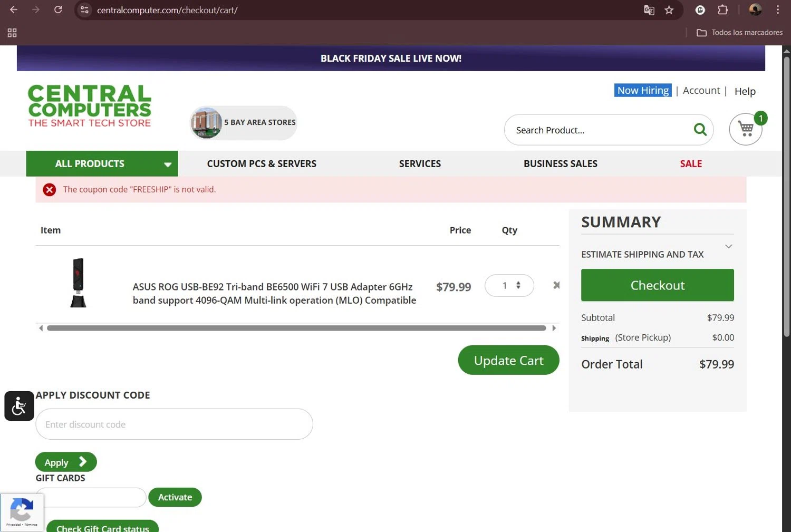Focus the Search Product field
The width and height of the screenshot is (791, 532).
point(599,130)
